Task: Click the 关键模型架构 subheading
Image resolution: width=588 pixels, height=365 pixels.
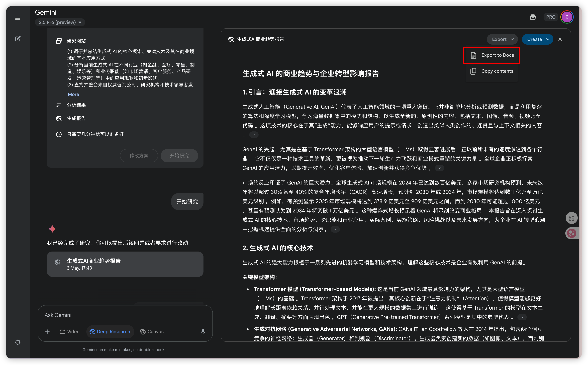Action: (x=260, y=277)
